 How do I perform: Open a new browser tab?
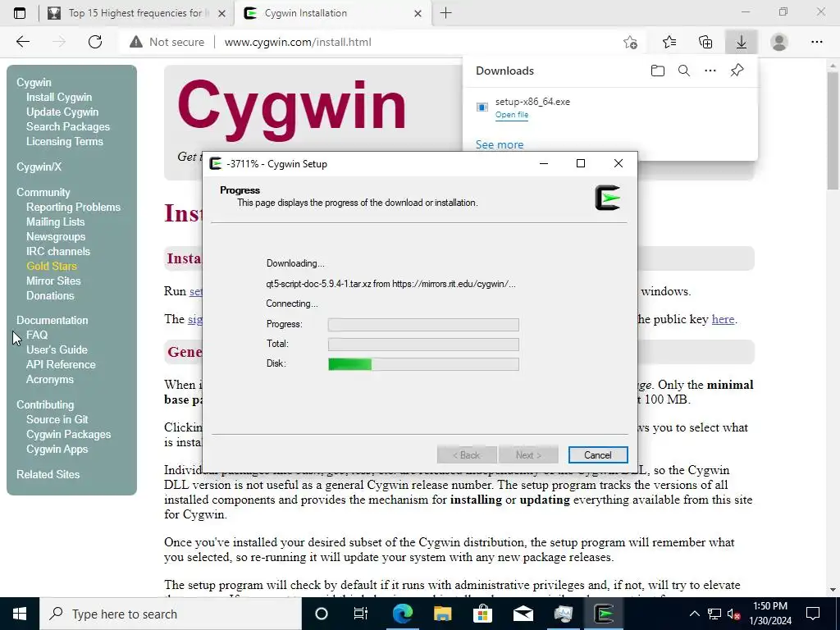445,13
